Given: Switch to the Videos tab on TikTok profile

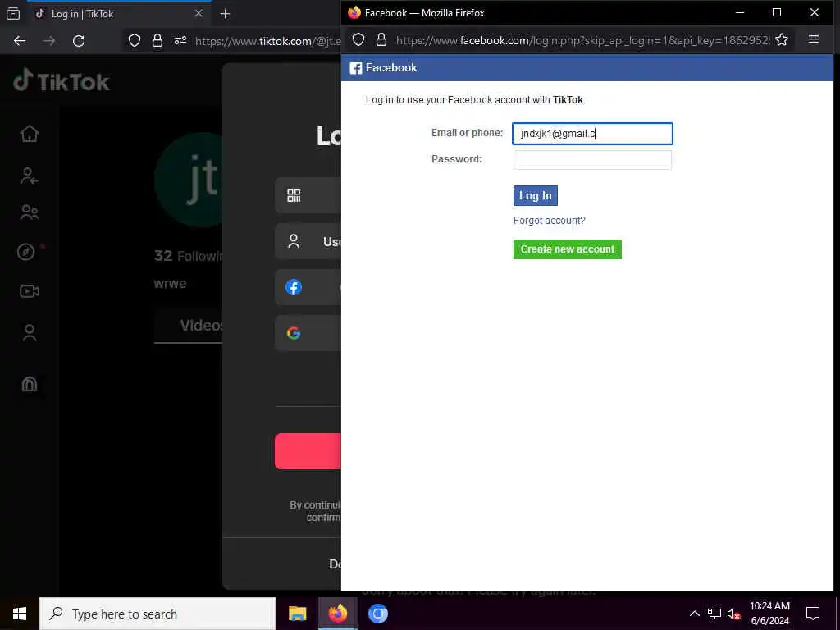Looking at the screenshot, I should [x=202, y=325].
